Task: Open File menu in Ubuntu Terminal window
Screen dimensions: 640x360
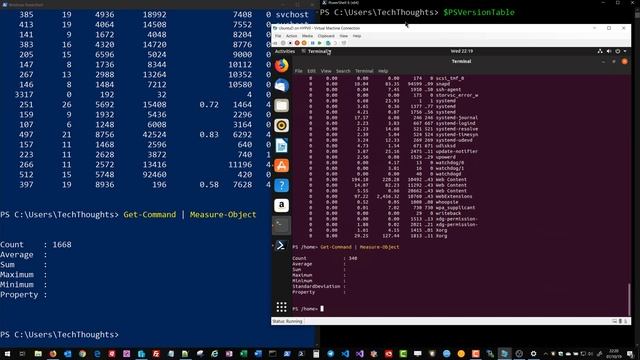Action: [298, 71]
